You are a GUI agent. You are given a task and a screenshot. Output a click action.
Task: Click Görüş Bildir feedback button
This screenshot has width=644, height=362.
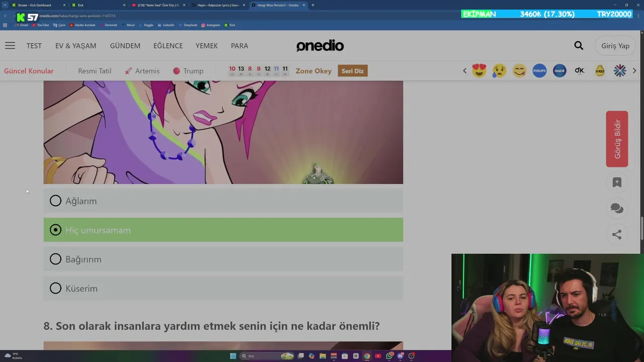tap(617, 139)
